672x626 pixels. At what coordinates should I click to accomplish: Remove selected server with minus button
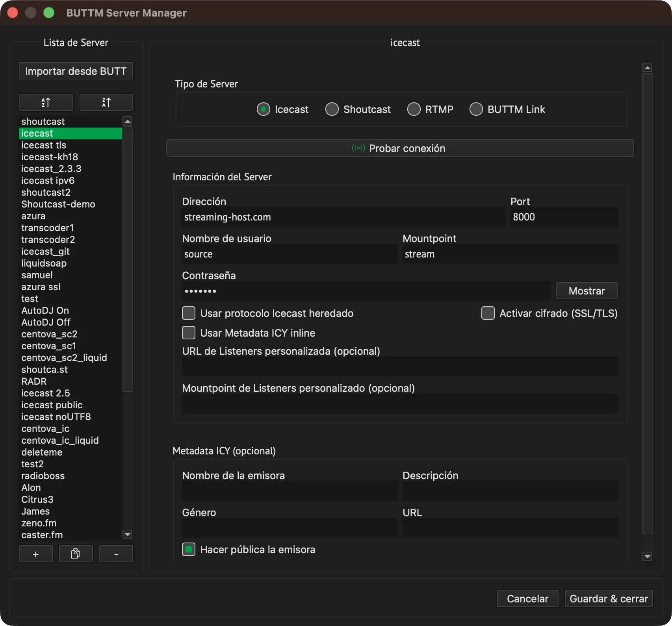(116, 554)
